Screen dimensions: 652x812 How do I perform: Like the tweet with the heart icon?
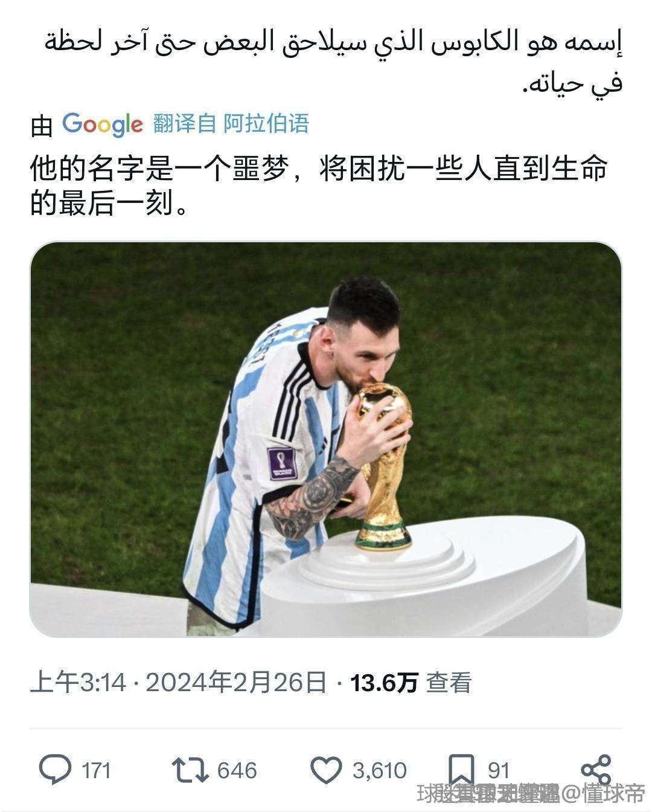[x=327, y=770]
